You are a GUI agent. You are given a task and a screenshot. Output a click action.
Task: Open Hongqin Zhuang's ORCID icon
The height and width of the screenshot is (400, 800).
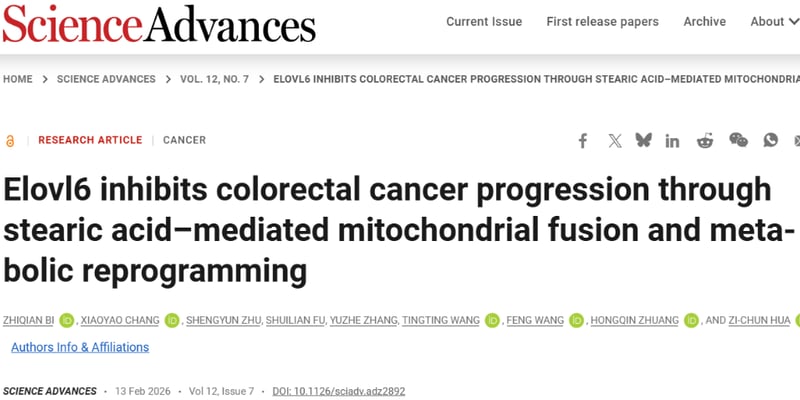tap(688, 321)
